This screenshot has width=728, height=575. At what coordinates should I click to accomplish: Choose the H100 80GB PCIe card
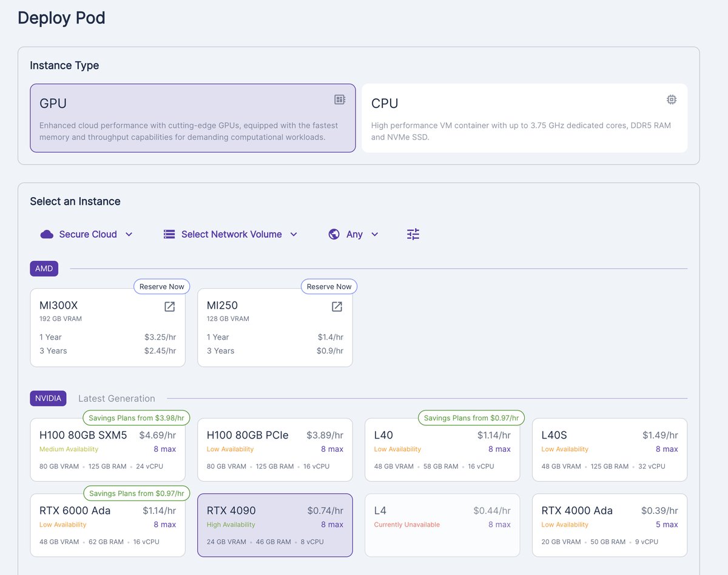tap(275, 449)
